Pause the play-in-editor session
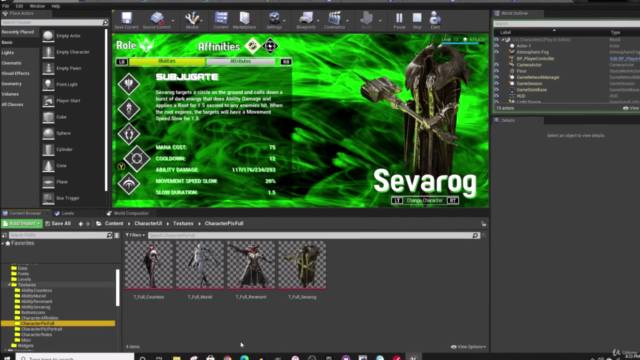This screenshot has width=640, height=360. tap(399, 20)
